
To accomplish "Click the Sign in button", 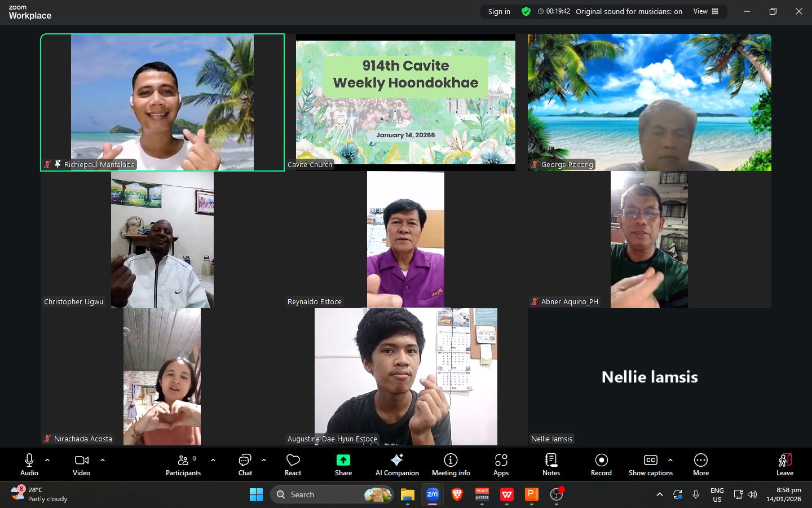I will click(499, 11).
